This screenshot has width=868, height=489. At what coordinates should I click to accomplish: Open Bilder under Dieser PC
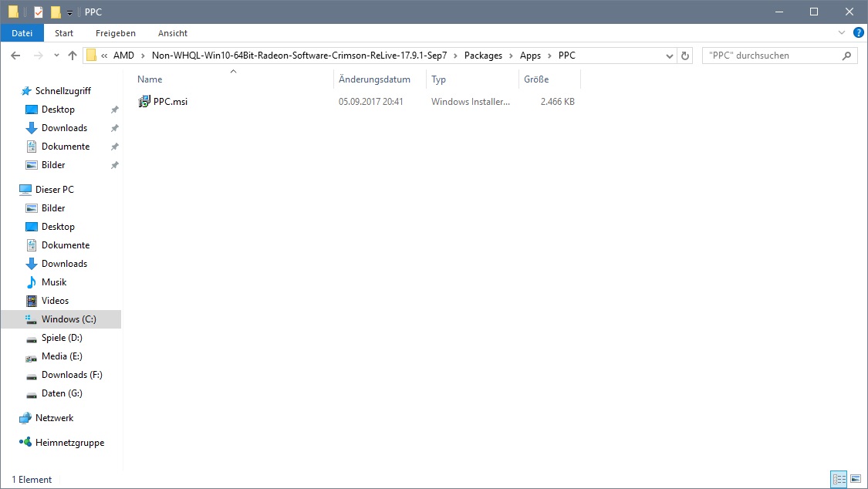[53, 208]
